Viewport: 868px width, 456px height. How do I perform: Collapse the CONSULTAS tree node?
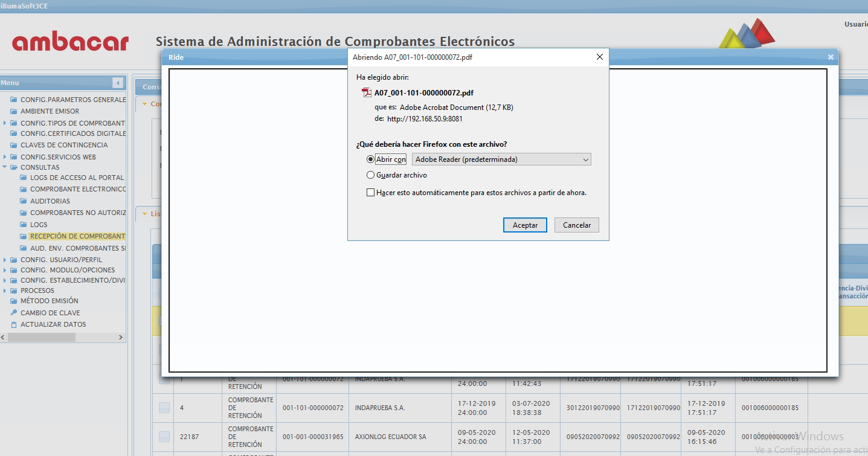coord(5,167)
